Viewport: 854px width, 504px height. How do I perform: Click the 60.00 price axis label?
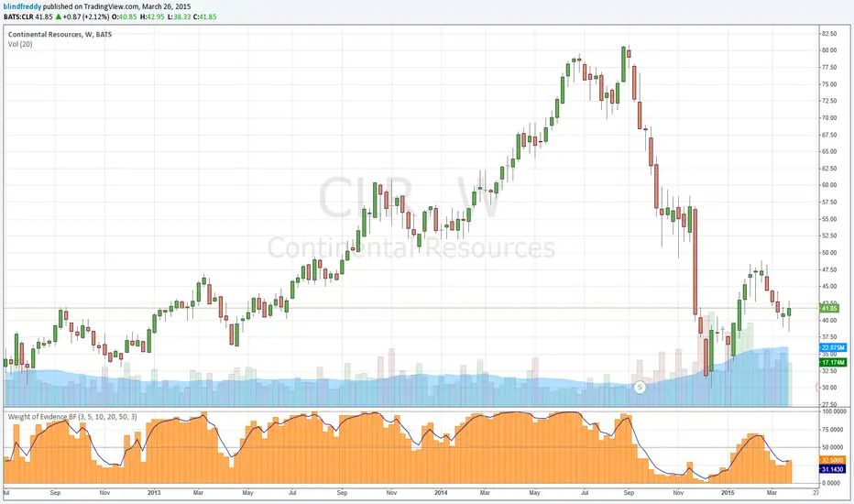(829, 185)
